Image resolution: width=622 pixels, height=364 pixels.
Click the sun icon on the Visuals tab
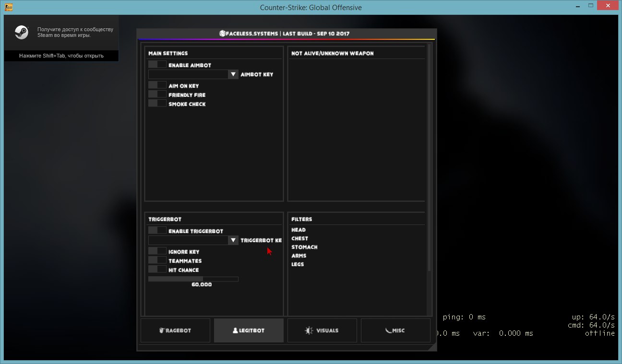click(309, 330)
